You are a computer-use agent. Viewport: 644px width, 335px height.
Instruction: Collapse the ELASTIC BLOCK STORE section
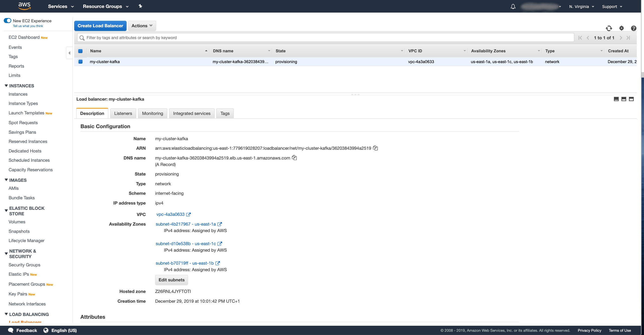(x=6, y=211)
